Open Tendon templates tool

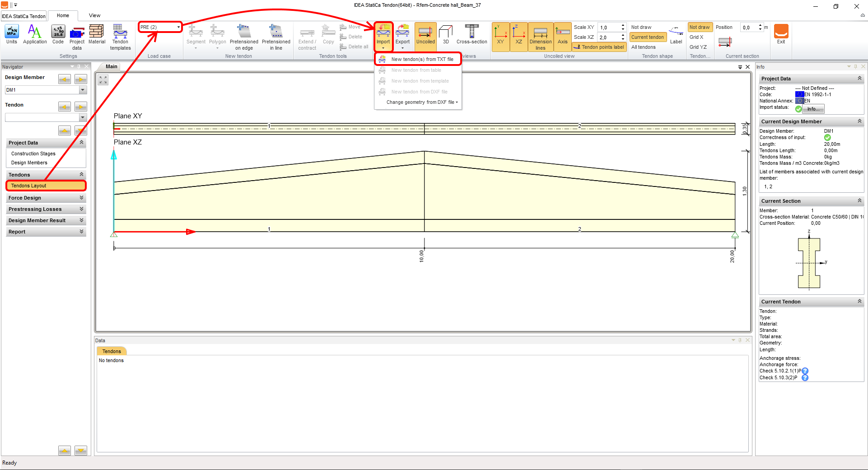tap(120, 37)
